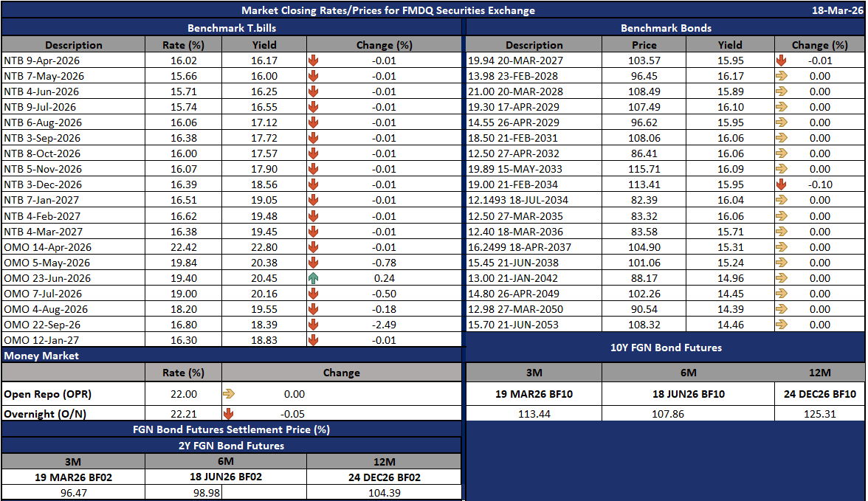Select price 90.54 for 12.98 27-MAR-2050
Image resolution: width=868 pixels, height=501 pixels.
click(644, 309)
